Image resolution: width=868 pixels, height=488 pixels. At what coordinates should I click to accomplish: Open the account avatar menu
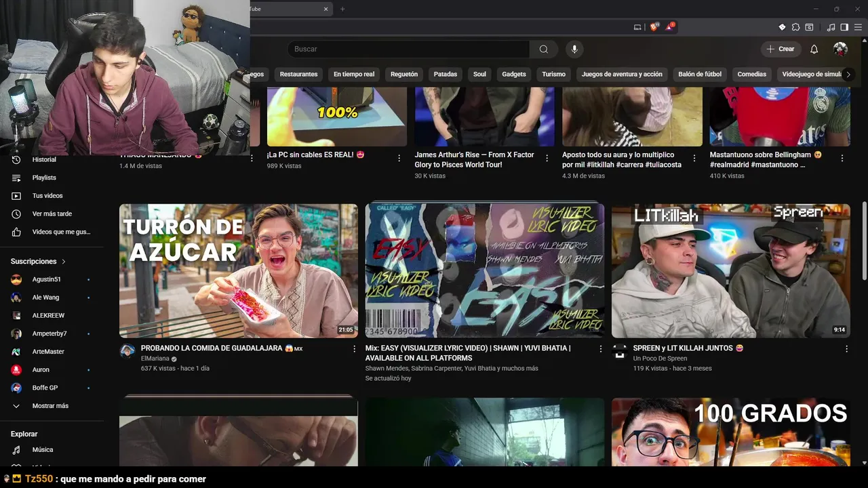(x=840, y=49)
